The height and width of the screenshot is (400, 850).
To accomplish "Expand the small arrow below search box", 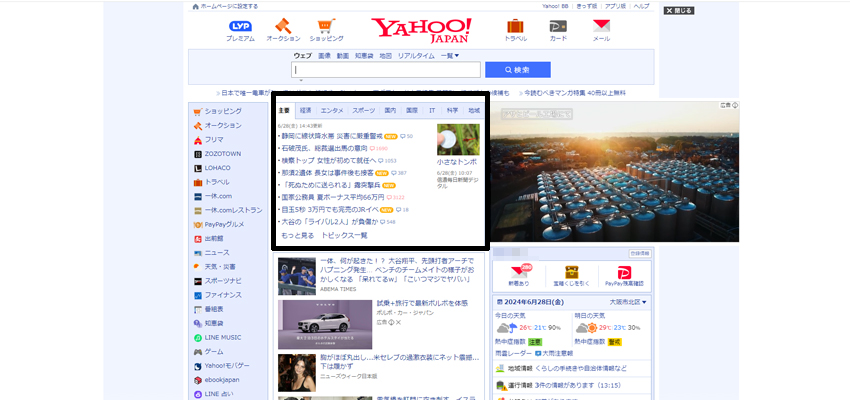I will click(301, 81).
